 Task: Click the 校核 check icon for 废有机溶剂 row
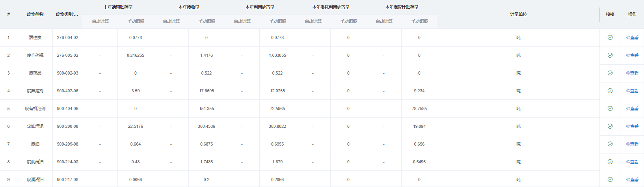coord(610,108)
